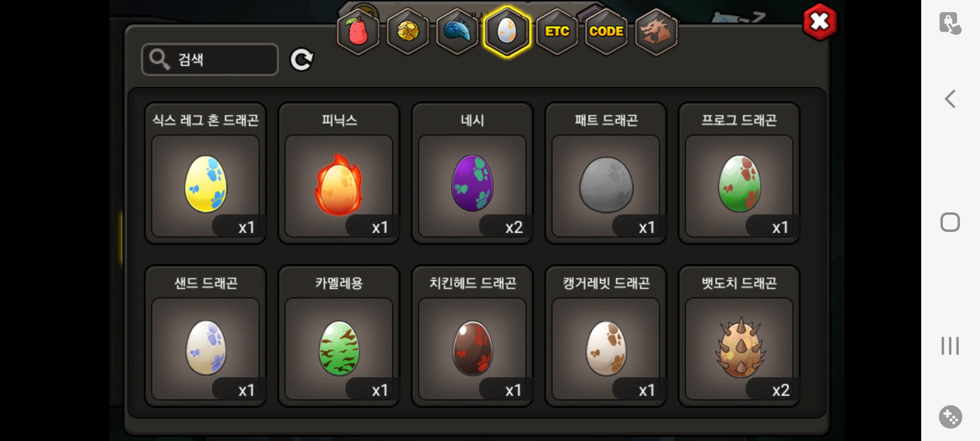Select the 피닉스 flaming egg
The height and width of the screenshot is (441, 980).
click(x=339, y=173)
